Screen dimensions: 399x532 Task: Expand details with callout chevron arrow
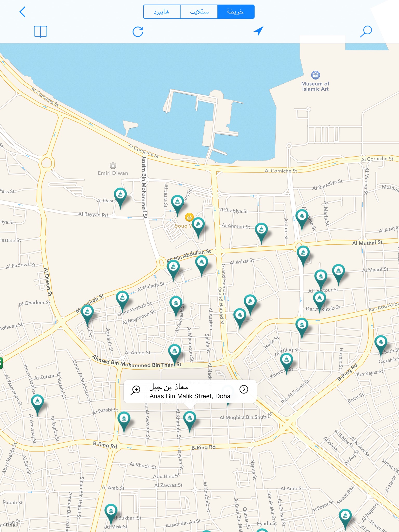(244, 389)
